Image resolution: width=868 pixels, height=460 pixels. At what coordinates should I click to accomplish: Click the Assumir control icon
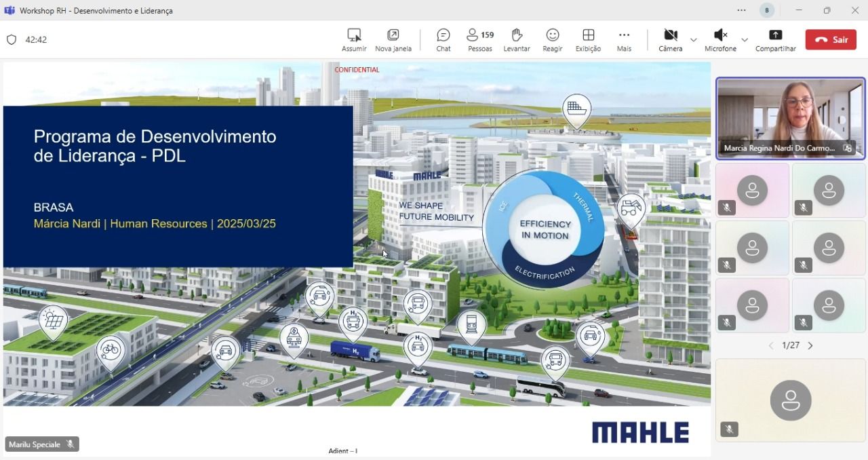353,35
